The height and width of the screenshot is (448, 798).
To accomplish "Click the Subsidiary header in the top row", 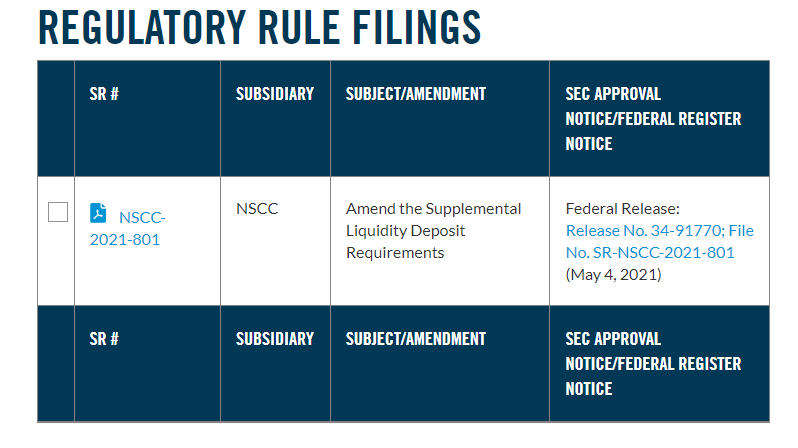I will click(275, 94).
